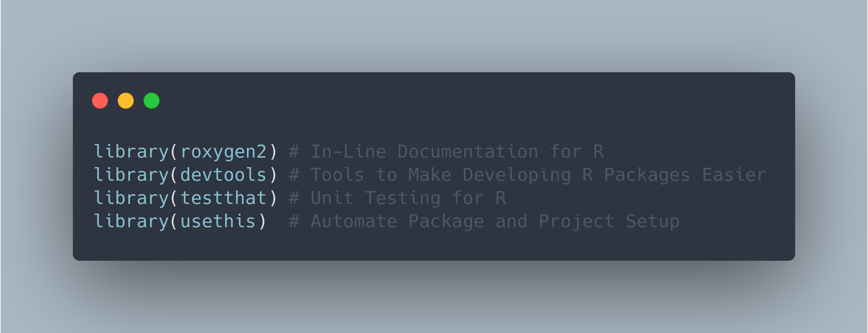Viewport: 868px width, 333px height.
Task: Click the word 'Setup' in the last comment
Action: [652, 221]
